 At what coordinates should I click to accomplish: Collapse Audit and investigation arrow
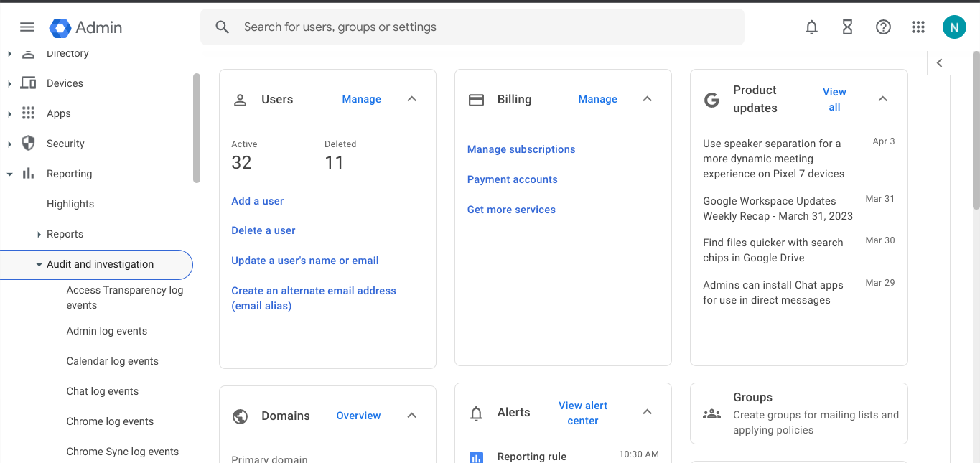(39, 265)
